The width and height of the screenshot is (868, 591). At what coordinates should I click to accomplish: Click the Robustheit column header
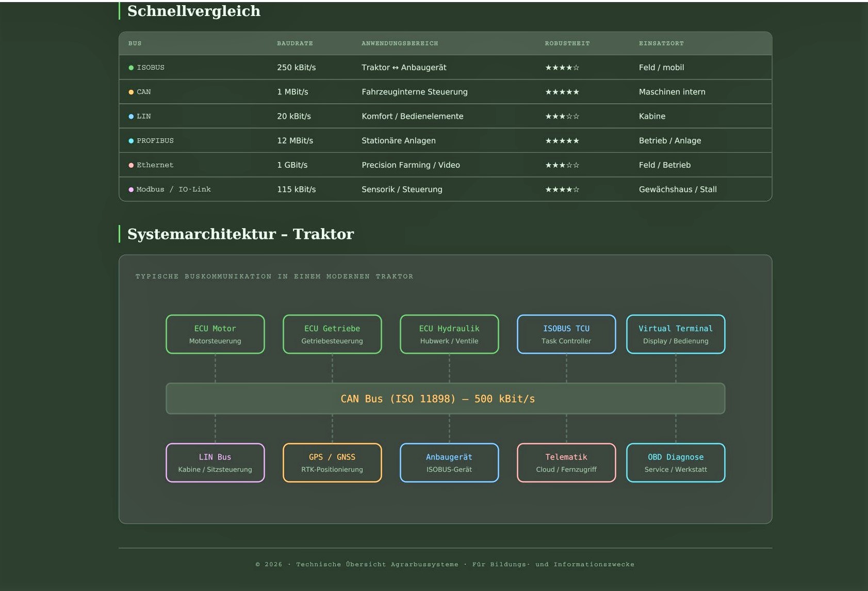567,43
